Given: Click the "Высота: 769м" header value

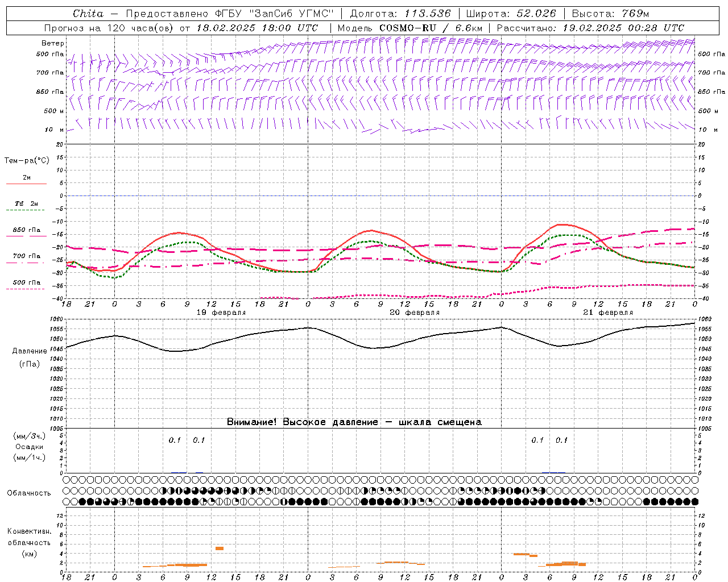Looking at the screenshot, I should 610,14.
